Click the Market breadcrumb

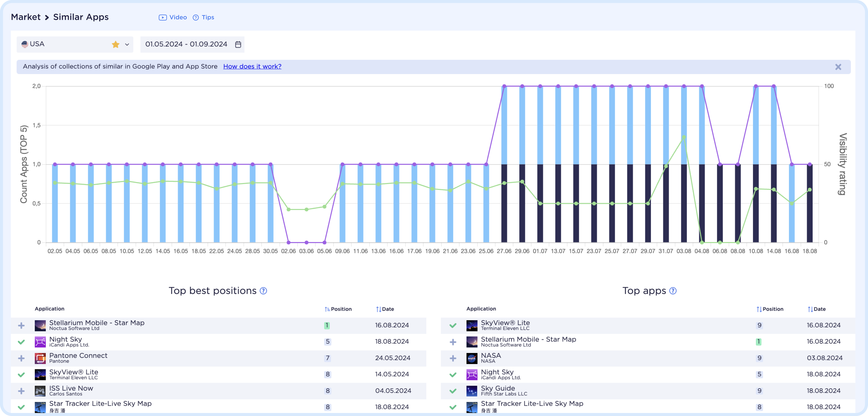(26, 17)
